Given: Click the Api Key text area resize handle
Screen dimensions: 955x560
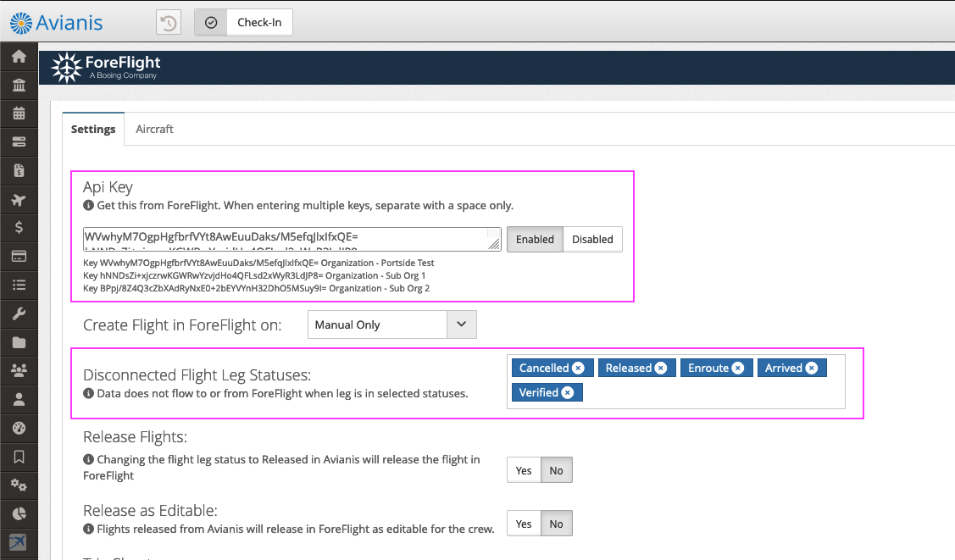Looking at the screenshot, I should tap(495, 245).
